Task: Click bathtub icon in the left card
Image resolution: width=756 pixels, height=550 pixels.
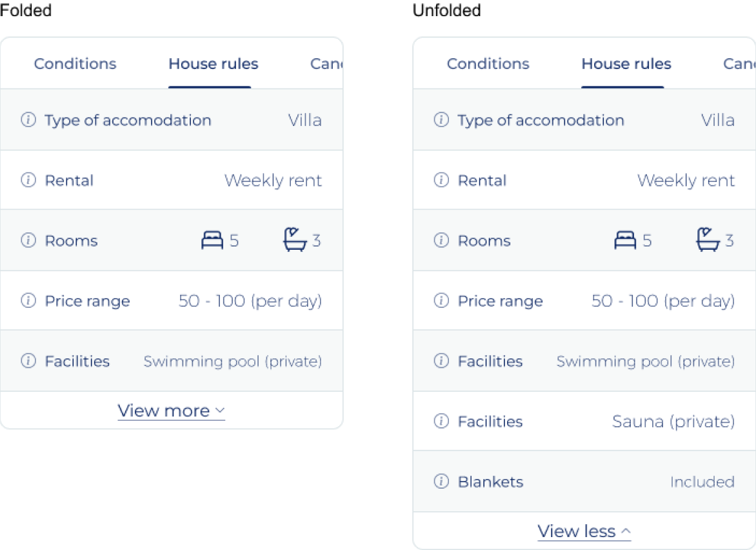Action: coord(295,239)
